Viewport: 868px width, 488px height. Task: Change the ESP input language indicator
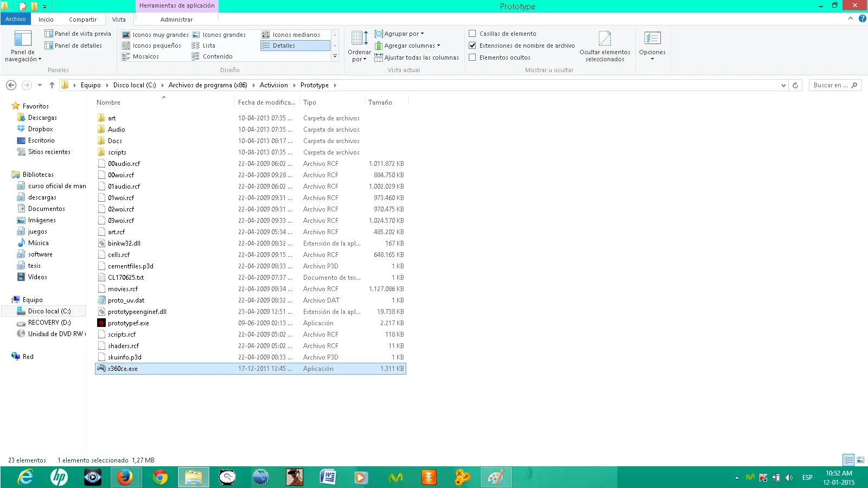pos(807,478)
